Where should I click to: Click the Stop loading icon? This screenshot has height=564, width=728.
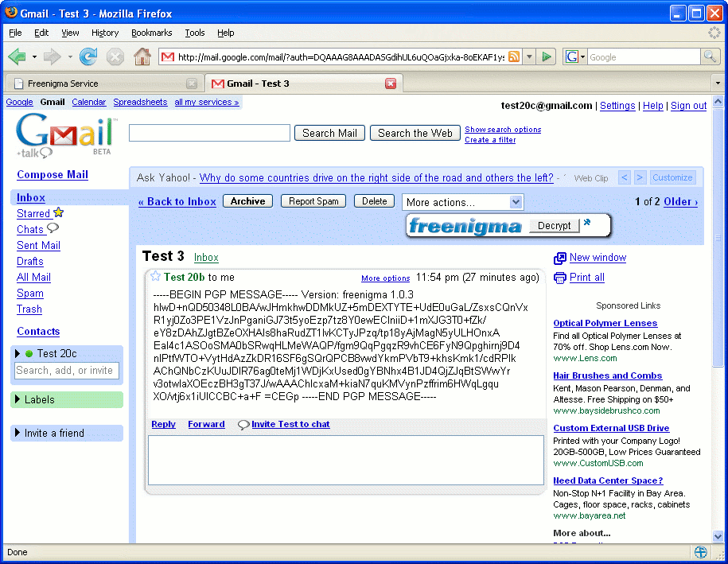pyautogui.click(x=115, y=57)
